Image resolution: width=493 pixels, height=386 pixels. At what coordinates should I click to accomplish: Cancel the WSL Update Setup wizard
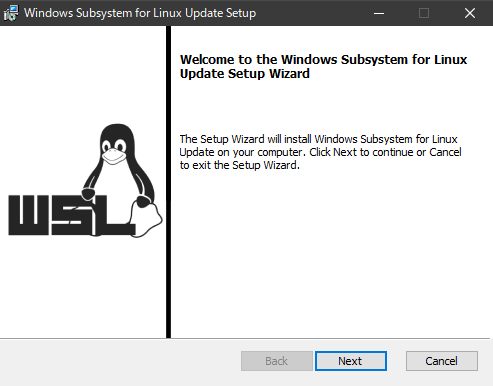(x=442, y=361)
